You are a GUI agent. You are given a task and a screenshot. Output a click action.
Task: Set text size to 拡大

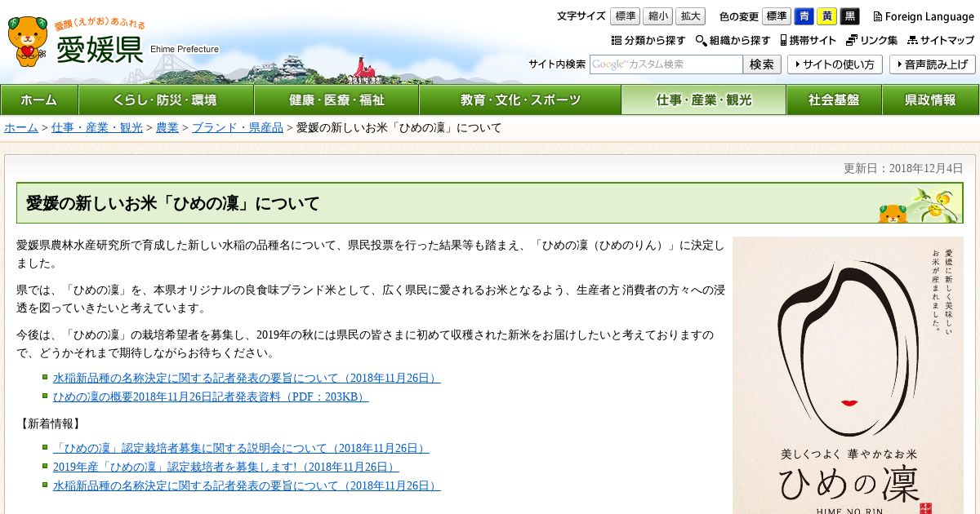(690, 16)
